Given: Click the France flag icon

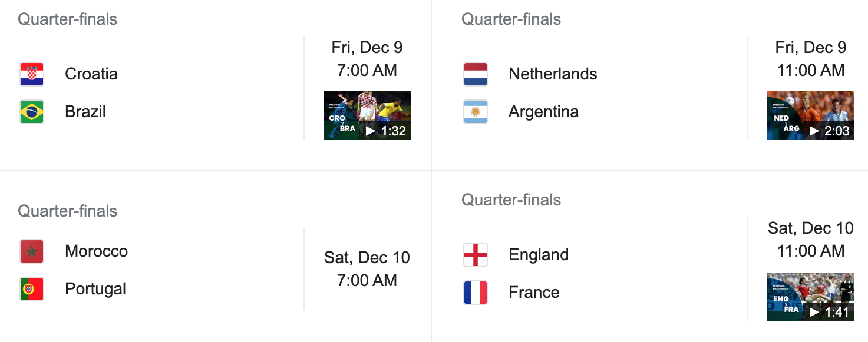Looking at the screenshot, I should pyautogui.click(x=476, y=293).
